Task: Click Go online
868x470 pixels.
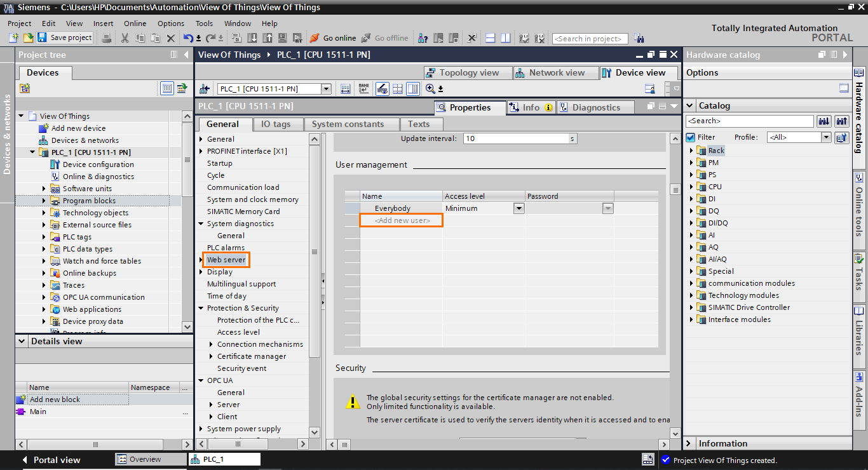Action: point(333,38)
